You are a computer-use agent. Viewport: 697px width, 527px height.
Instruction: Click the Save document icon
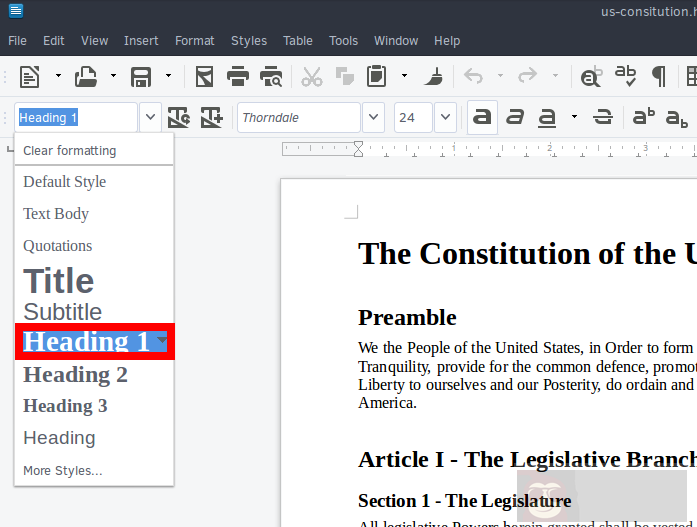click(x=141, y=76)
